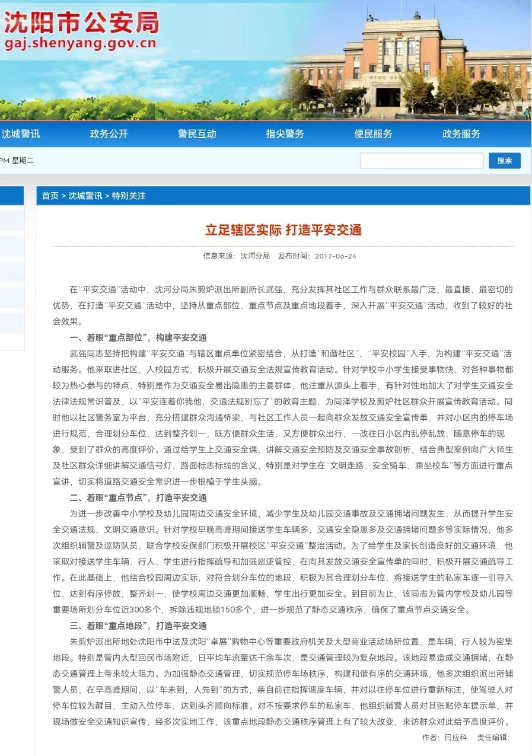
Task: Click heading 一、着眼“重点部位”，构建平安交通
Action: click(138, 337)
